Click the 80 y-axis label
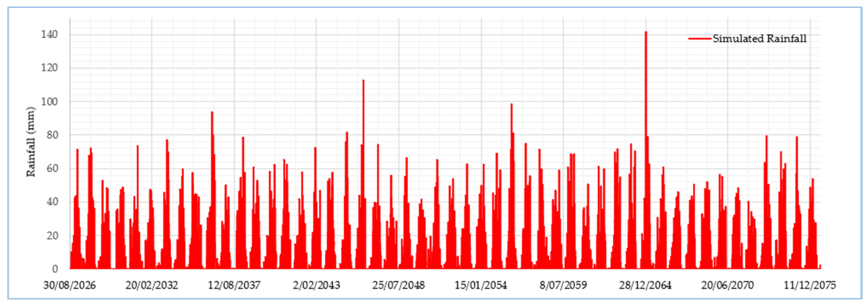The width and height of the screenshot is (868, 306). tap(52, 135)
